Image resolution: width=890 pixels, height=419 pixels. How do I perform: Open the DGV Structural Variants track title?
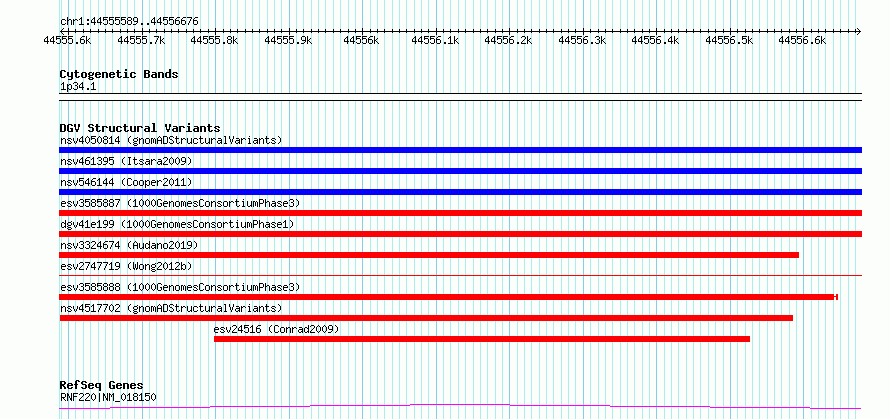click(x=140, y=128)
